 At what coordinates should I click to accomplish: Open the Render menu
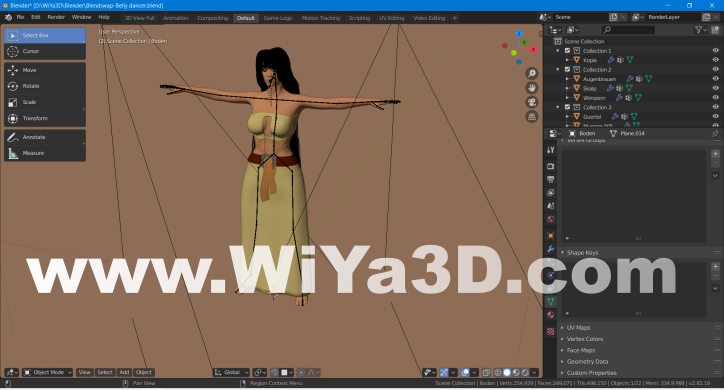pos(56,17)
